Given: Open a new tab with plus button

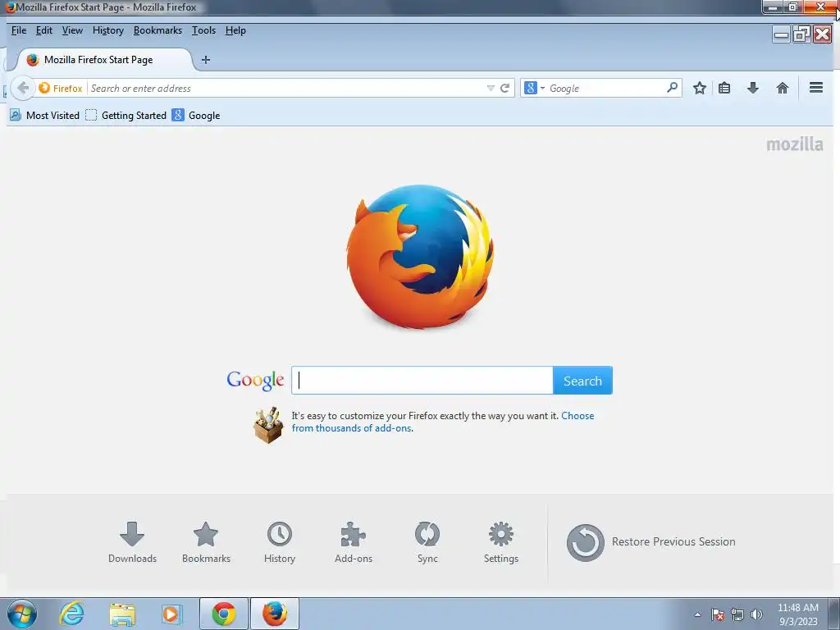Looking at the screenshot, I should 206,60.
